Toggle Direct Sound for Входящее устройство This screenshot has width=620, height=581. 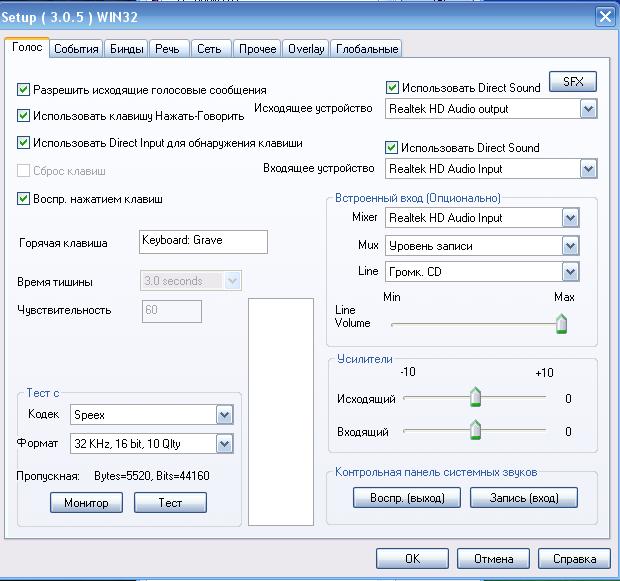click(391, 148)
